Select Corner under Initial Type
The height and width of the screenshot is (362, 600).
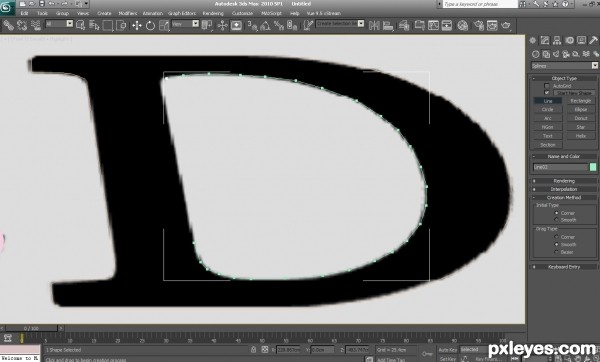[556, 213]
